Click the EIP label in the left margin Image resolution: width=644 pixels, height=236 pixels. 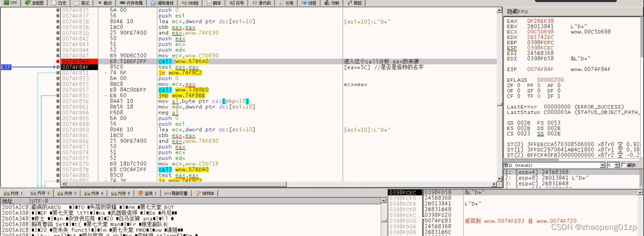[6, 67]
